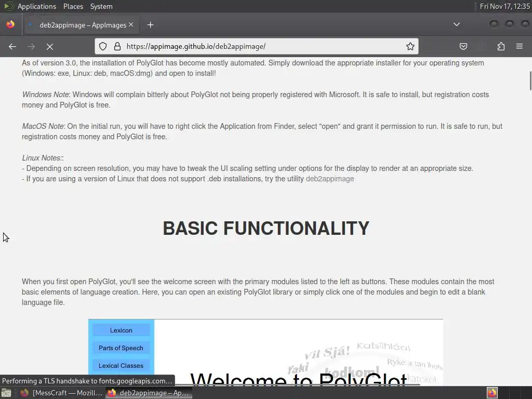Image resolution: width=532 pixels, height=399 pixels.
Task: Go back to the previous page
Action: (12, 46)
